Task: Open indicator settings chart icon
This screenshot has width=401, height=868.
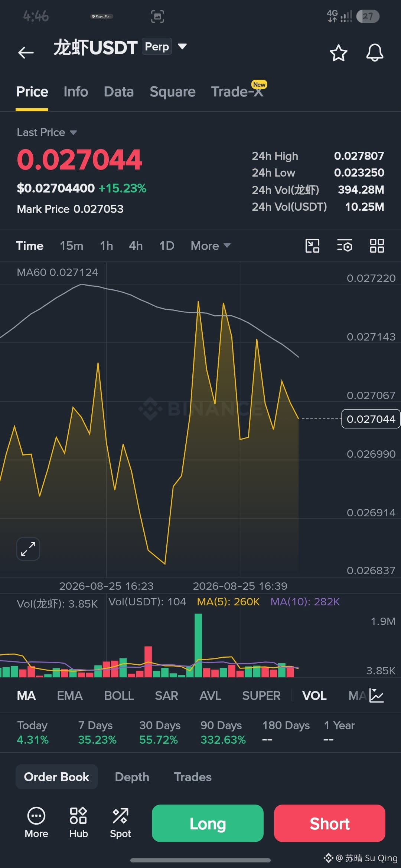Action: (x=376, y=696)
